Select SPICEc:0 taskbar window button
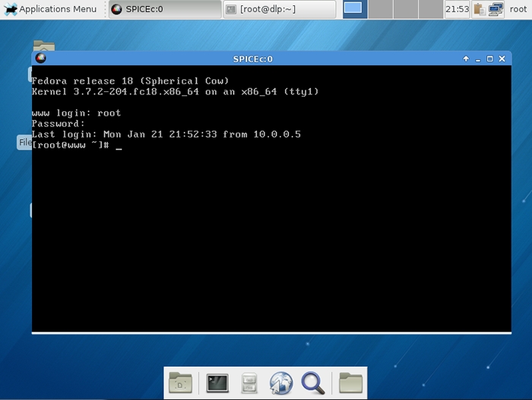Viewport: 532px width, 400px height. 165,9
